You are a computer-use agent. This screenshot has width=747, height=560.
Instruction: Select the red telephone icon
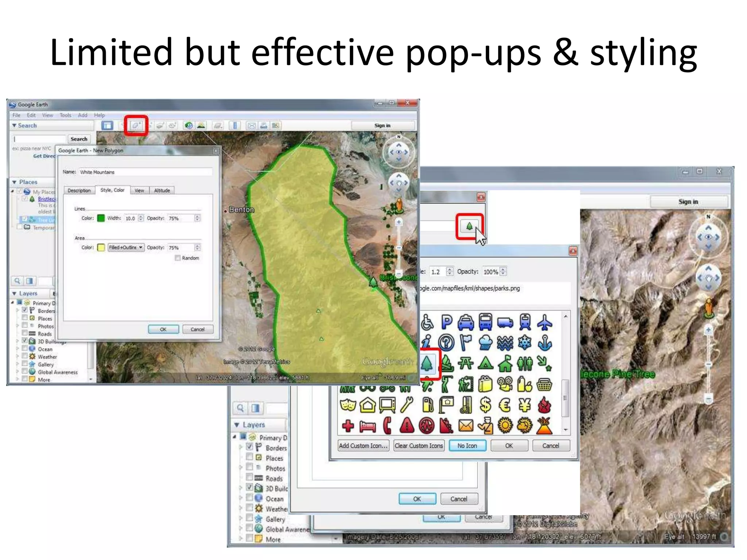(x=387, y=425)
